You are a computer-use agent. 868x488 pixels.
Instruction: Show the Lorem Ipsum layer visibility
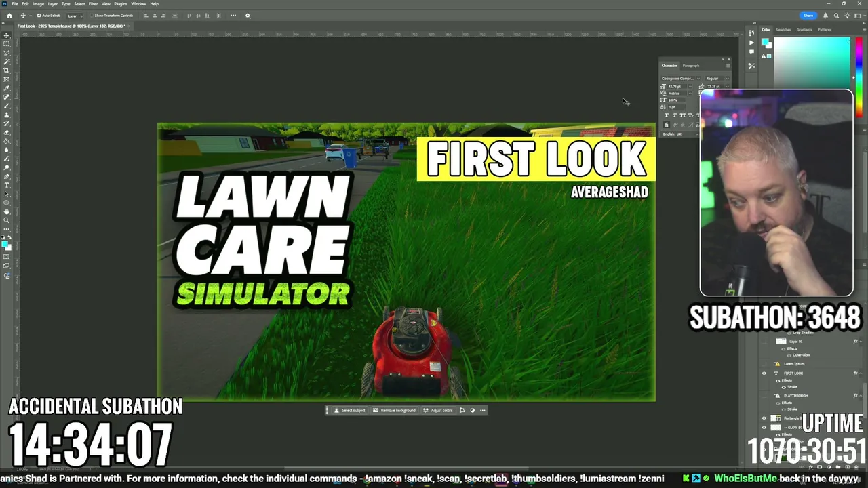(x=764, y=364)
